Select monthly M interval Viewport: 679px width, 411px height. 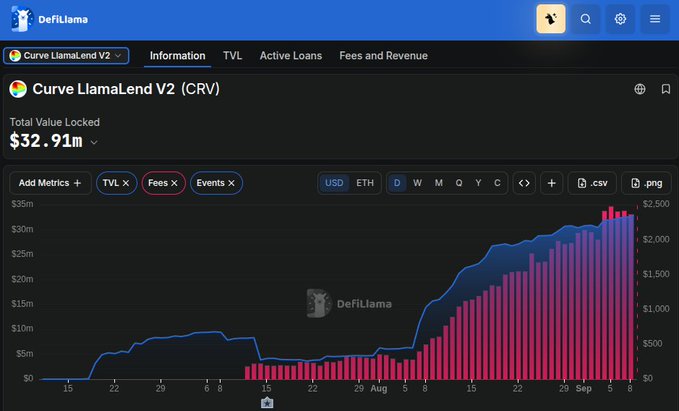tap(439, 183)
